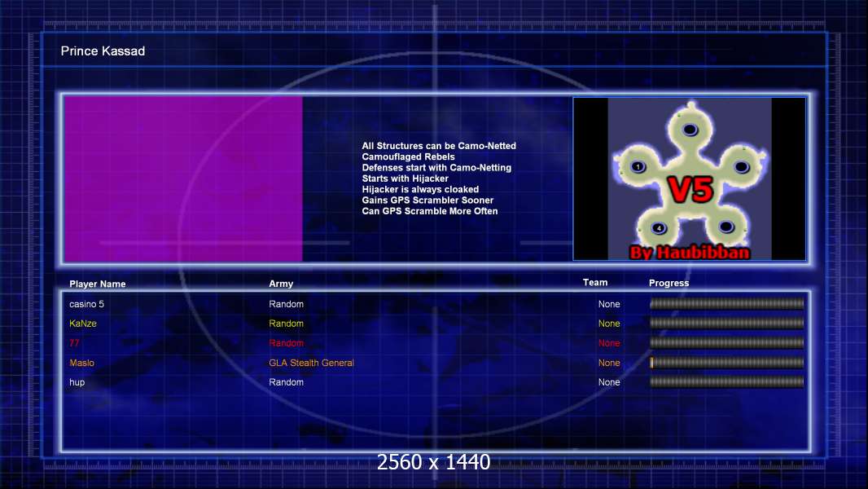The width and height of the screenshot is (868, 489).
Task: Click the Team column header
Action: click(x=595, y=283)
